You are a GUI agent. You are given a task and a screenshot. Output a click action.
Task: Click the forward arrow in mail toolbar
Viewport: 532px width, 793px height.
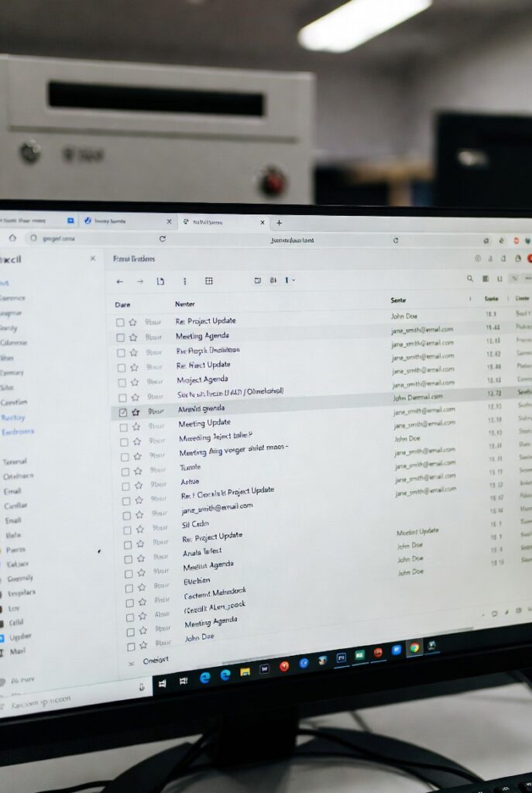click(x=140, y=281)
